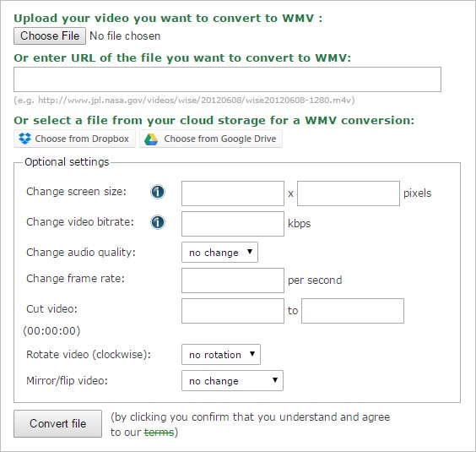Viewport: 476px width, 452px height.
Task: Click Choose from Dropbox button
Action: coord(74,139)
